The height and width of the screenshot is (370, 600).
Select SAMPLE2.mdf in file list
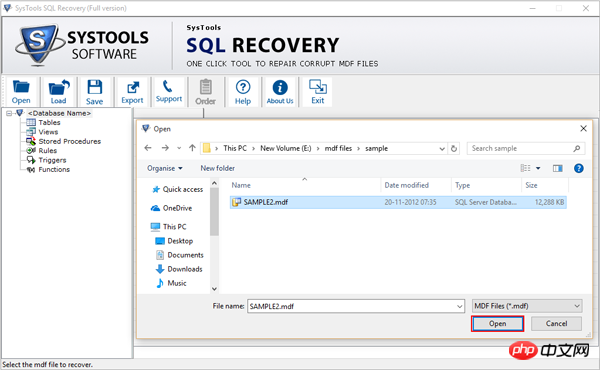pyautogui.click(x=398, y=202)
